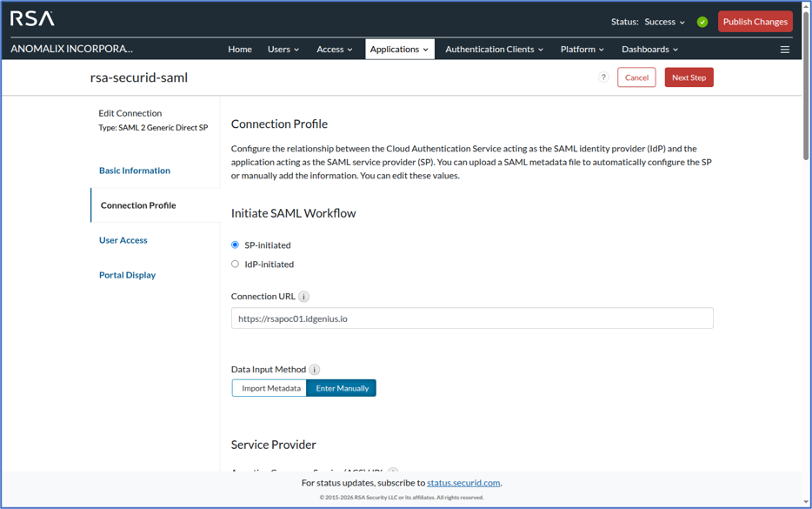Open the hamburger menu icon
812x509 pixels.
[784, 50]
